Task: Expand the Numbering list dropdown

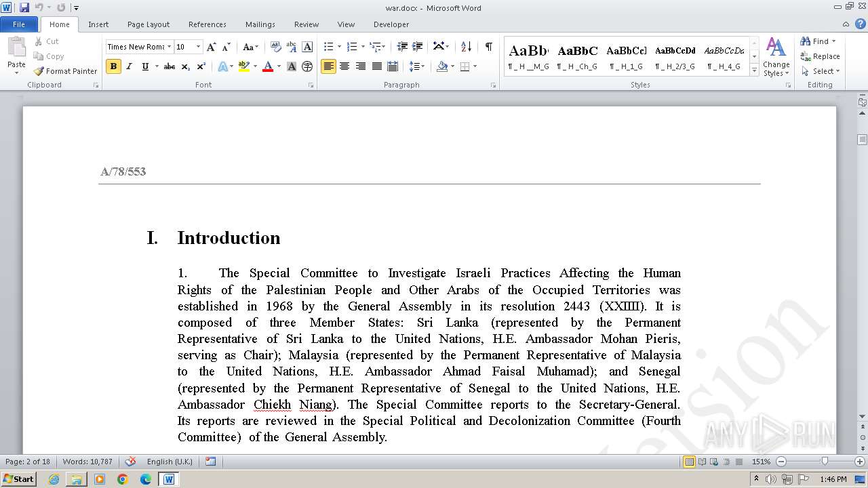Action: pyautogui.click(x=363, y=47)
